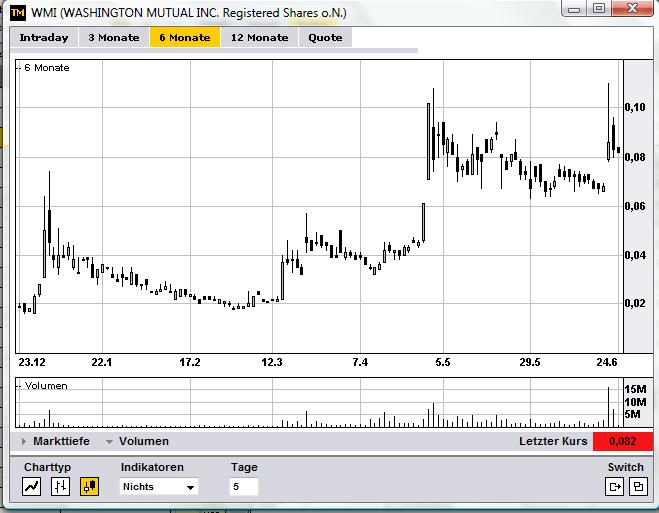Image resolution: width=659 pixels, height=513 pixels.
Task: Select the bar (OHLC) chart type icon
Action: (60, 487)
